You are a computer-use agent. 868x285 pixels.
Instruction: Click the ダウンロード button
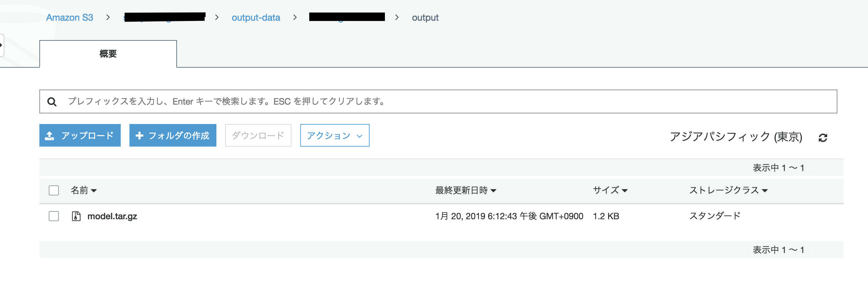click(258, 135)
